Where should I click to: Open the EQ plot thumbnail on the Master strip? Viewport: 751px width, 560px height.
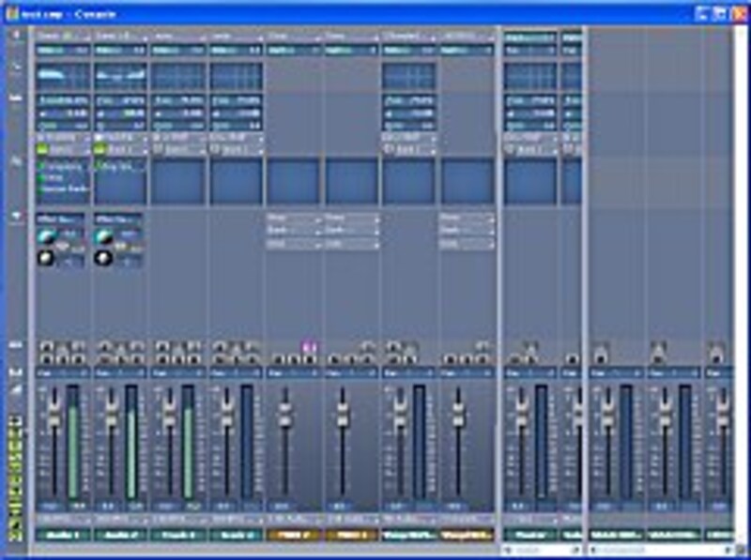[x=530, y=76]
